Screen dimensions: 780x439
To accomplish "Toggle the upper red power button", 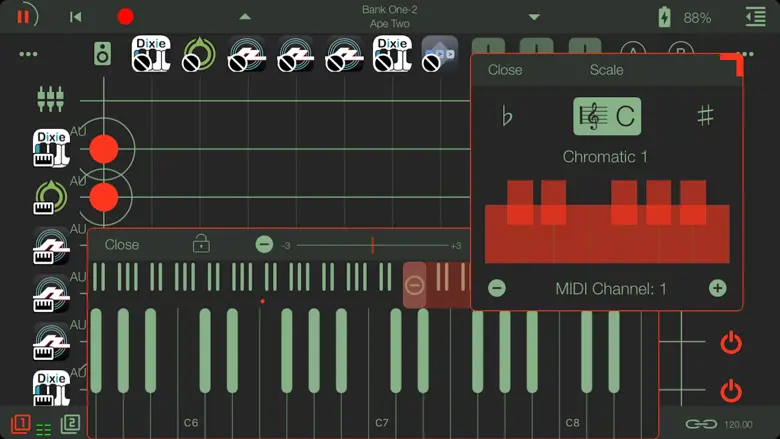I will coord(731,343).
